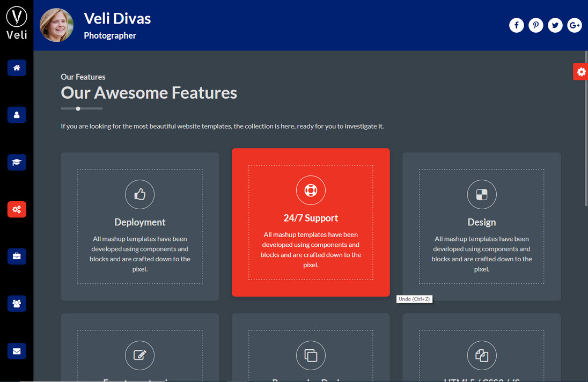Select the red Features gears sidebar icon

pos(17,209)
